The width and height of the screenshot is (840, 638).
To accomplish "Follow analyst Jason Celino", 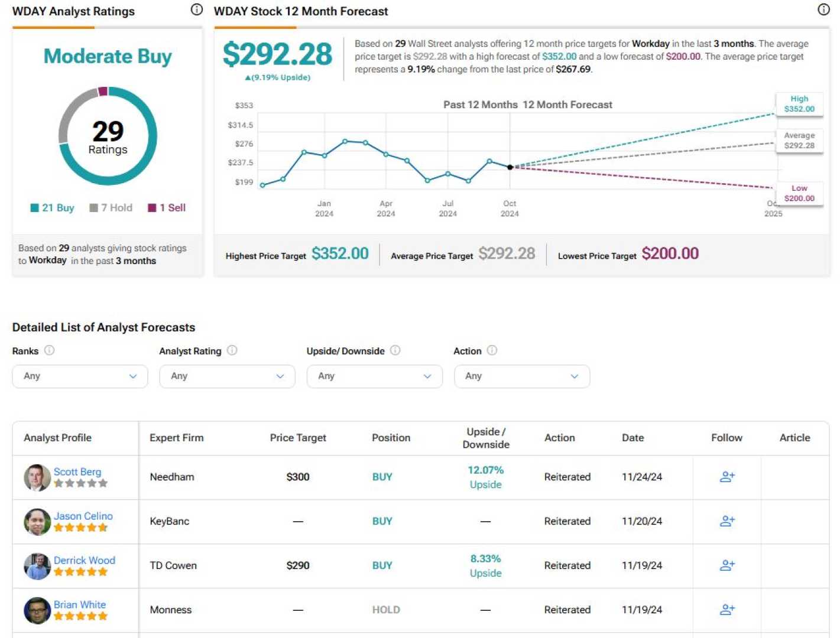I will tap(727, 521).
